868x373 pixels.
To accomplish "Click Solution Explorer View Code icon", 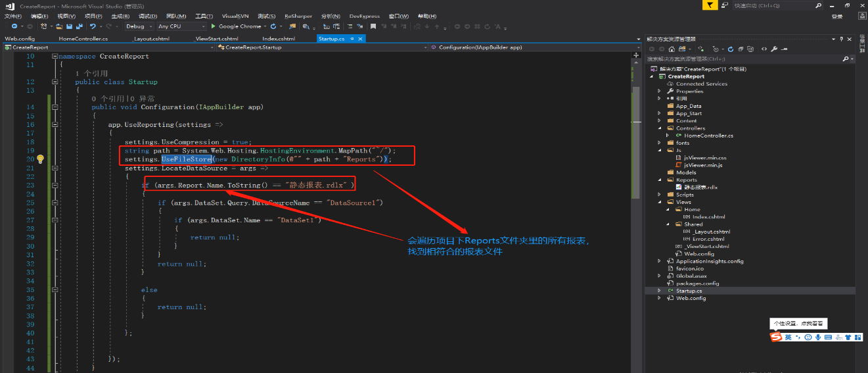I will coord(764,49).
